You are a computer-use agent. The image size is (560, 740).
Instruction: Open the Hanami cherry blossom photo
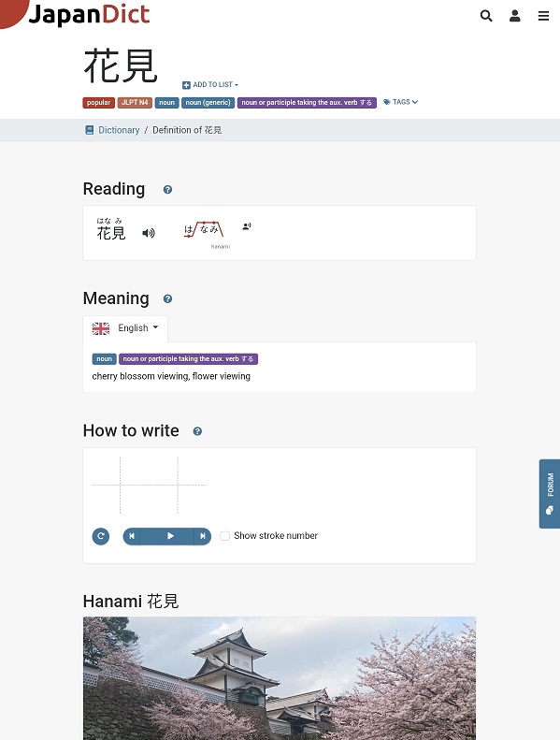(280, 678)
